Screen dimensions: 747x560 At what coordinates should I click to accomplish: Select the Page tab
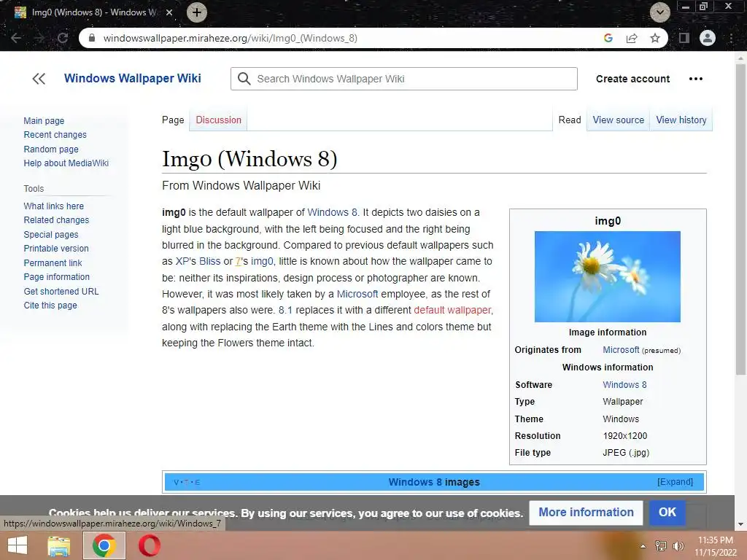point(173,120)
